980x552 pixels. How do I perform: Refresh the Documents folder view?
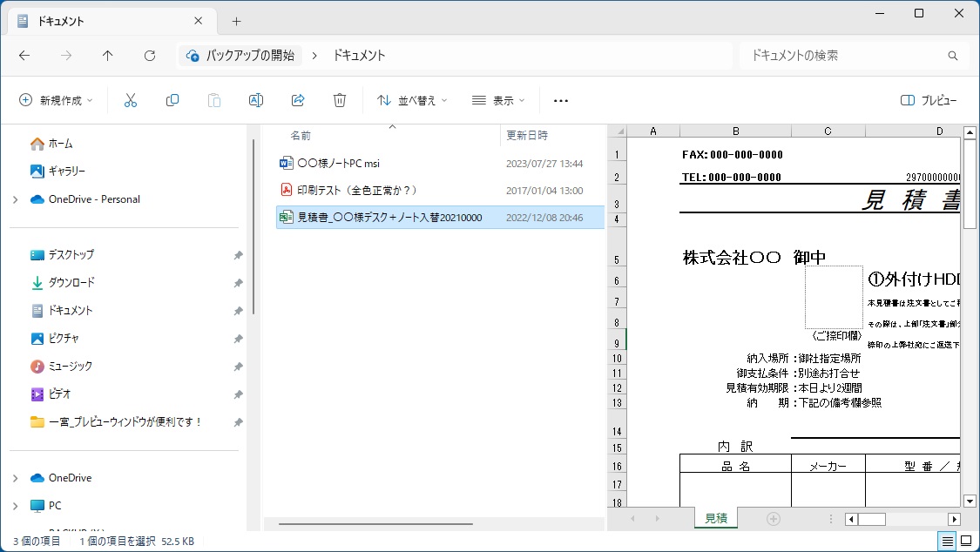point(150,56)
